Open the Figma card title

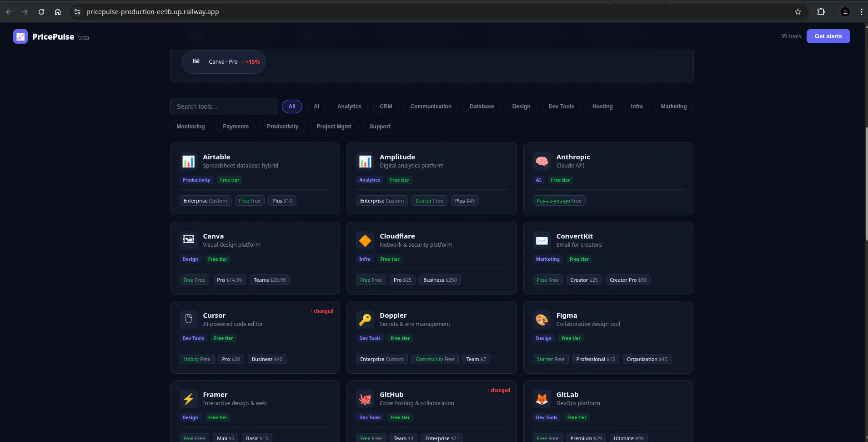click(567, 315)
